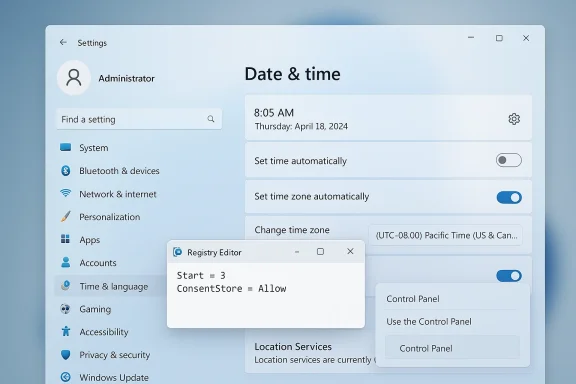Open Accessibility label in sidebar
The width and height of the screenshot is (576, 384).
pos(104,332)
